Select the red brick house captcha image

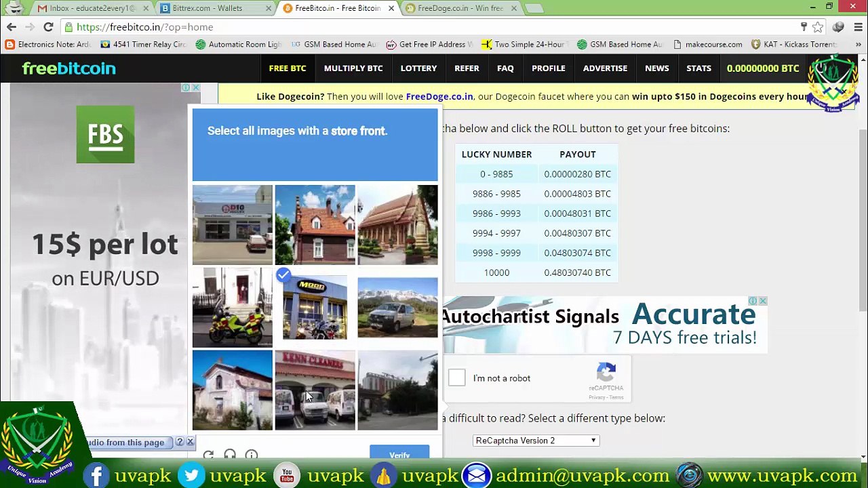point(315,224)
